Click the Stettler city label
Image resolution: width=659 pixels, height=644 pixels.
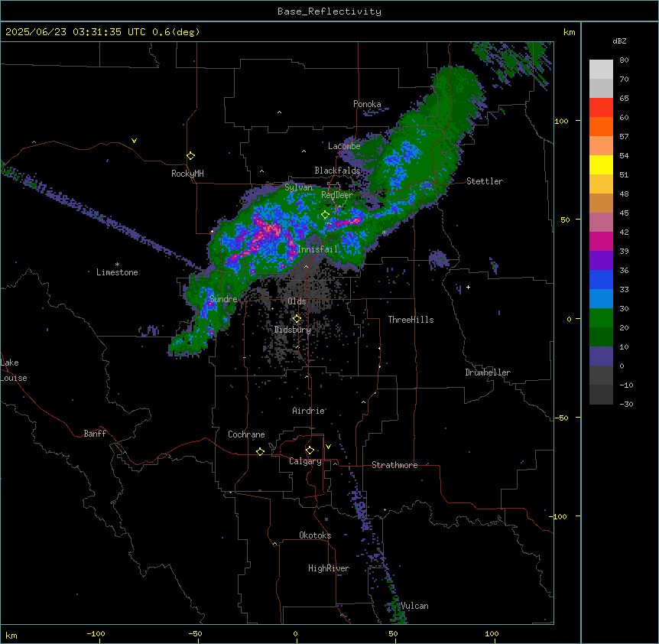[x=485, y=181]
